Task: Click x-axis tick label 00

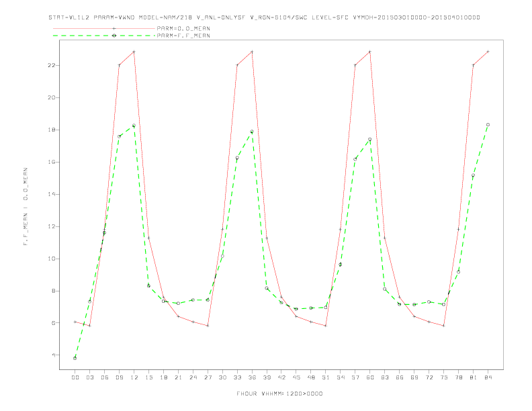Action: tap(75, 377)
